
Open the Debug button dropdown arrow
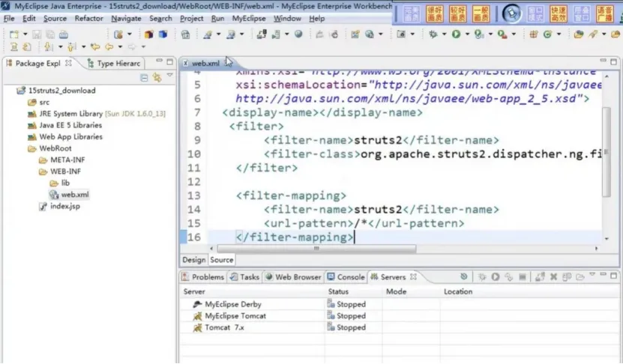click(445, 34)
